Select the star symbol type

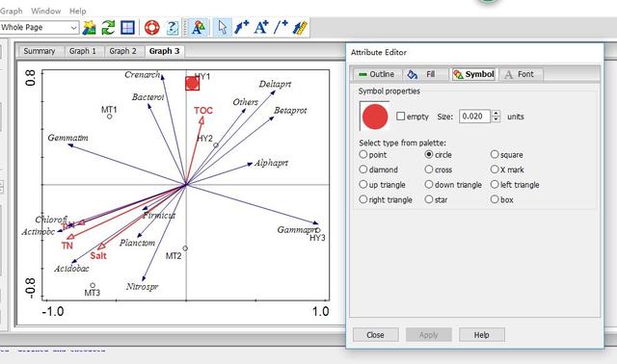point(429,199)
